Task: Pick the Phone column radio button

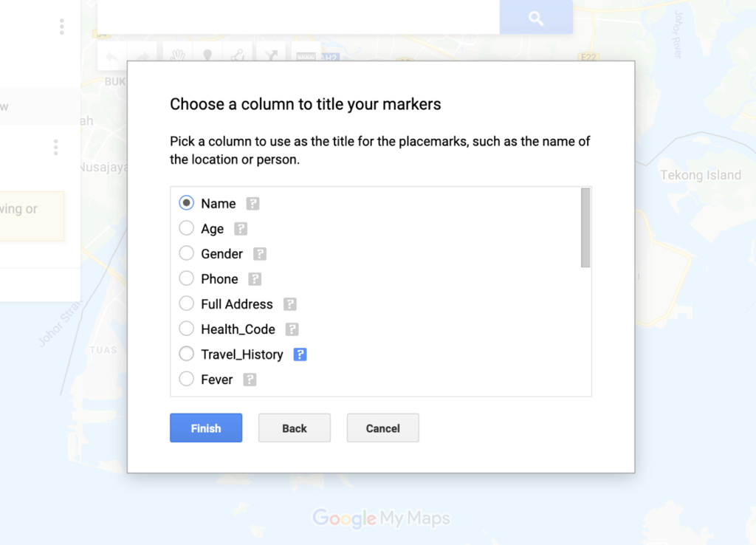Action: (187, 278)
